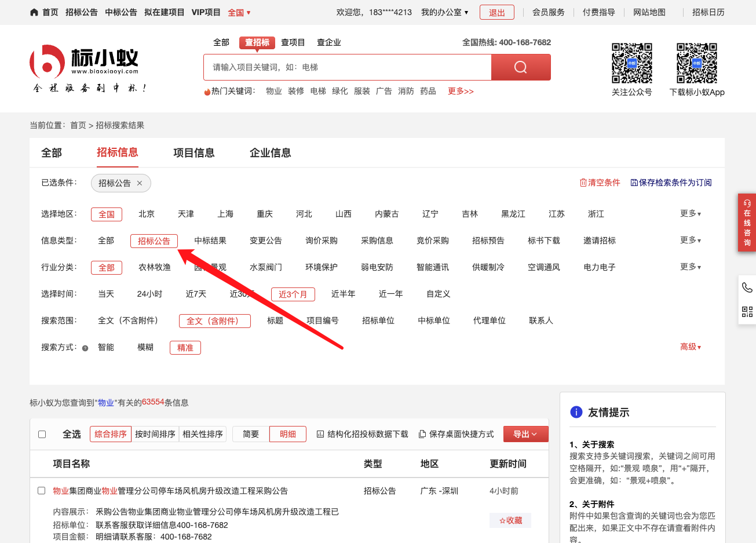Click the 退出 logout button
The width and height of the screenshot is (756, 543).
point(496,12)
